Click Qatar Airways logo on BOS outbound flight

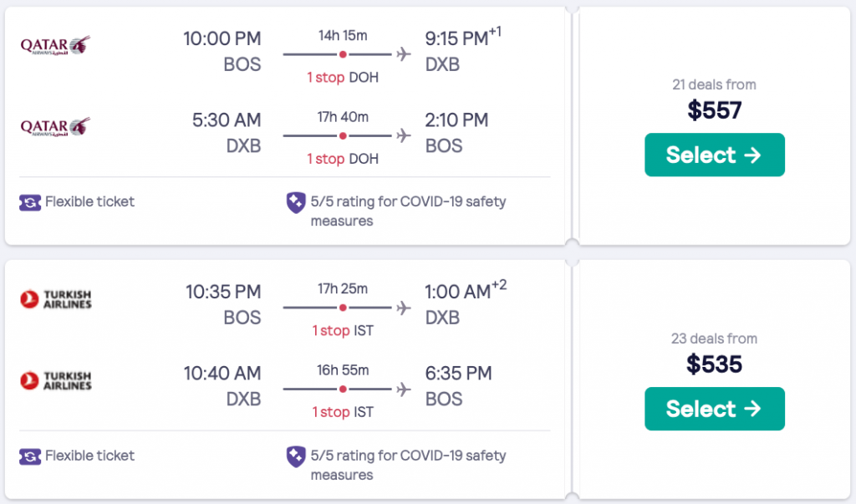click(x=55, y=45)
